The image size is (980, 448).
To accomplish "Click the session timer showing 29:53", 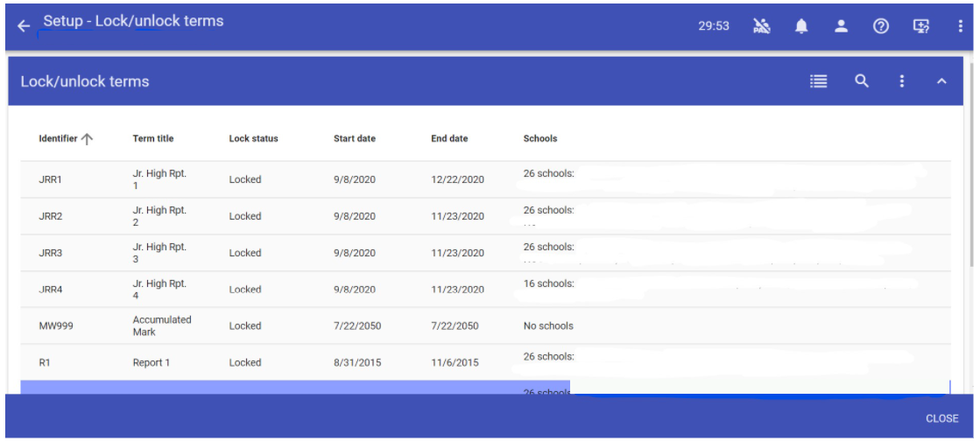I will 713,26.
